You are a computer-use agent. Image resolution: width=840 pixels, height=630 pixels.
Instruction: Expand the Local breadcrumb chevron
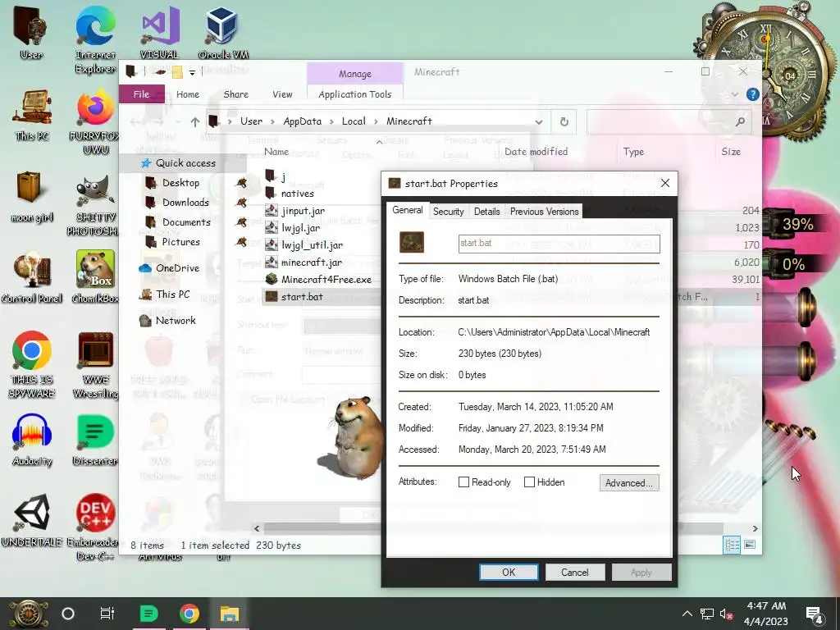pos(376,121)
